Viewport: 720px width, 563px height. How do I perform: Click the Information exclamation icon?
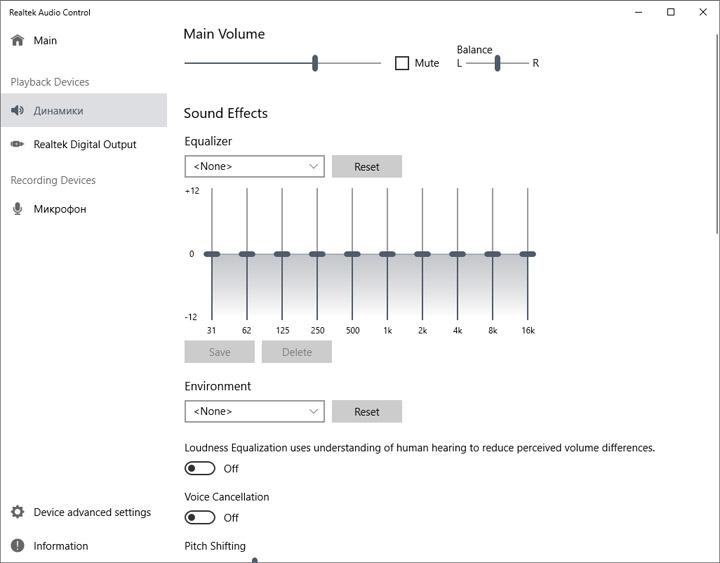[17, 546]
